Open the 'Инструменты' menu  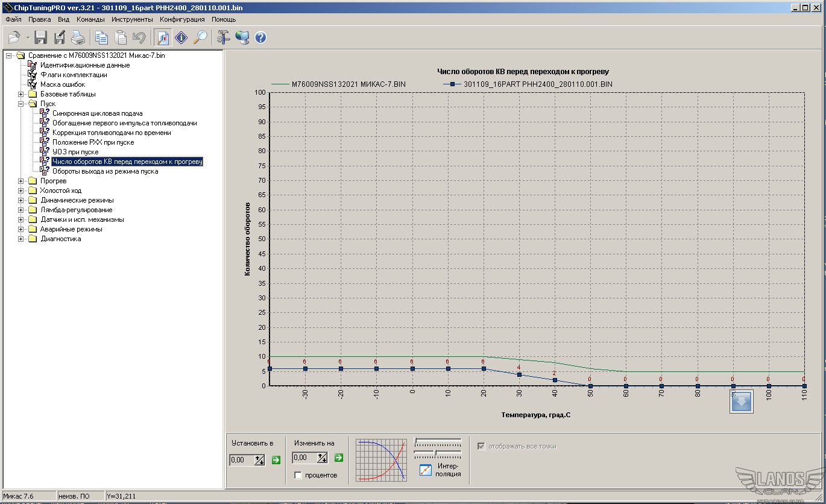[132, 19]
